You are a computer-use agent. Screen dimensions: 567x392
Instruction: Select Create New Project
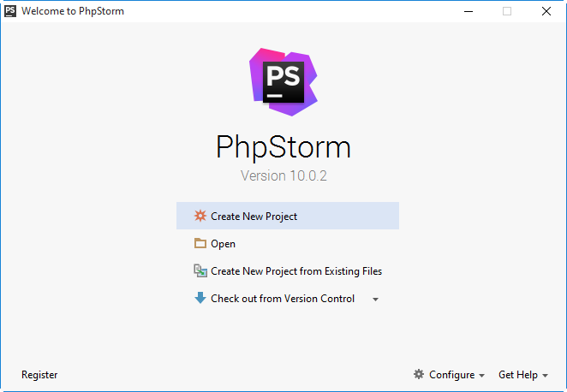[x=254, y=217]
